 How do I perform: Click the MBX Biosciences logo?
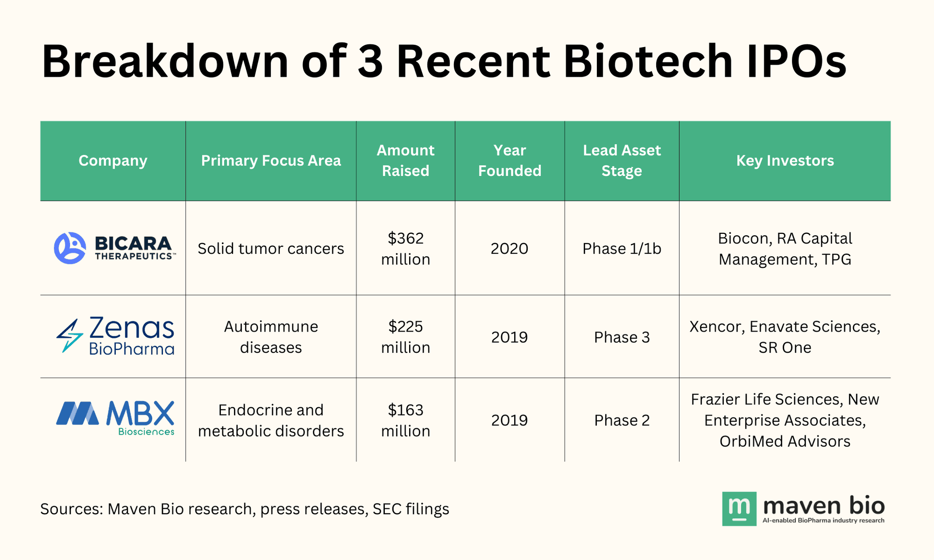[115, 419]
